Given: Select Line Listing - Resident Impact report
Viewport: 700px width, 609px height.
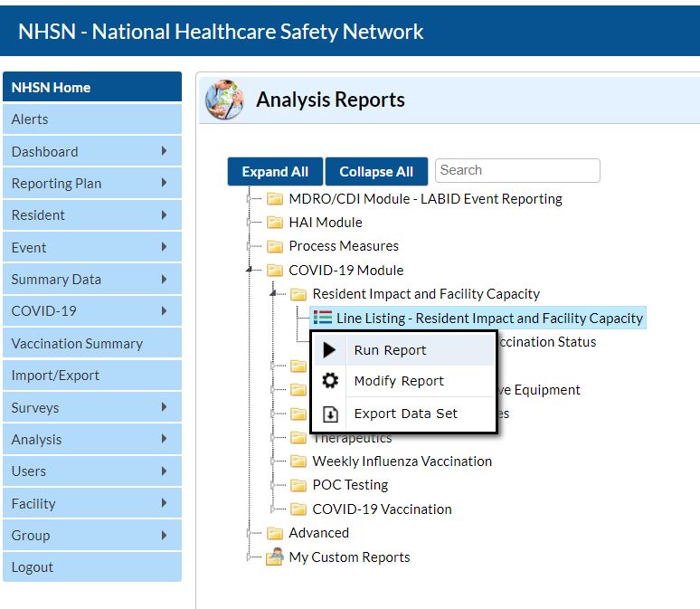Looking at the screenshot, I should point(478,318).
